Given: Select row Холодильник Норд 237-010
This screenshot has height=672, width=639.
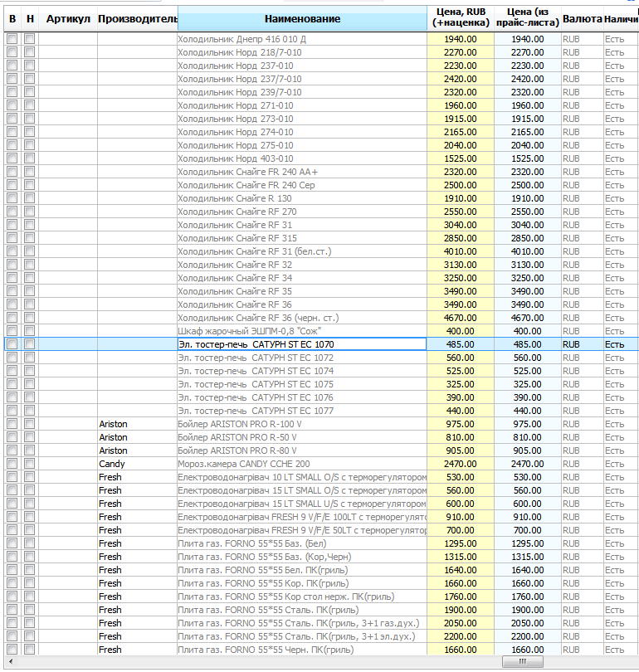Looking at the screenshot, I should [x=321, y=66].
